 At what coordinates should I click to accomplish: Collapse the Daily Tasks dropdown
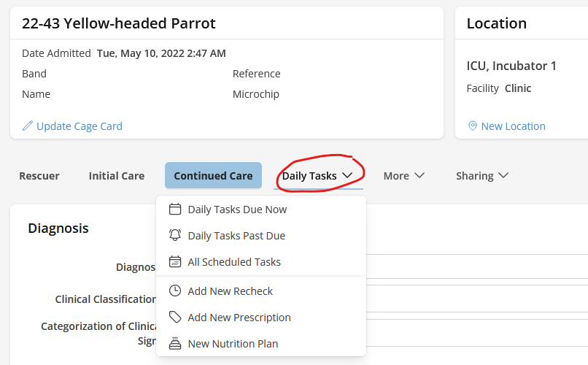(318, 176)
